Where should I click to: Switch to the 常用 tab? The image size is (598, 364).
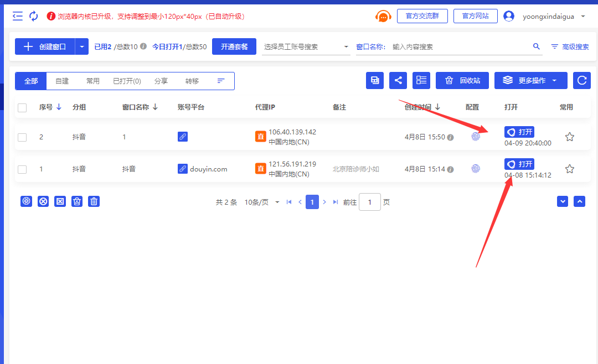coord(92,81)
